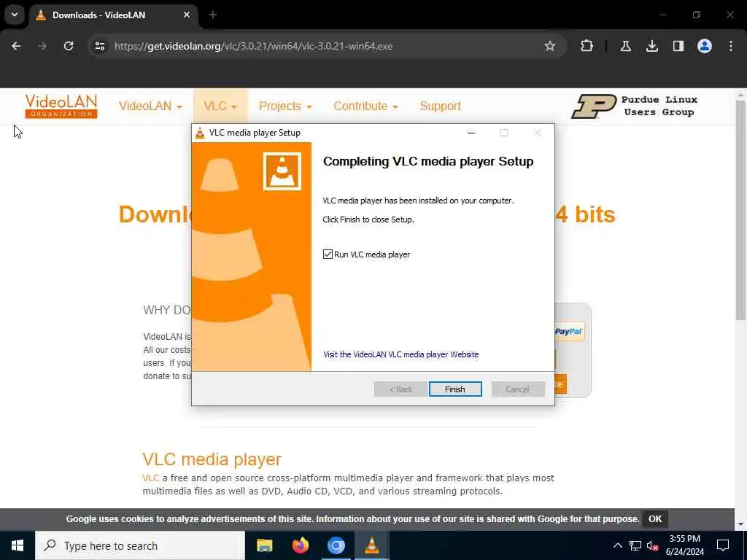This screenshot has width=747, height=560.
Task: Expand the VideoLAN menu dropdown
Action: click(x=150, y=106)
